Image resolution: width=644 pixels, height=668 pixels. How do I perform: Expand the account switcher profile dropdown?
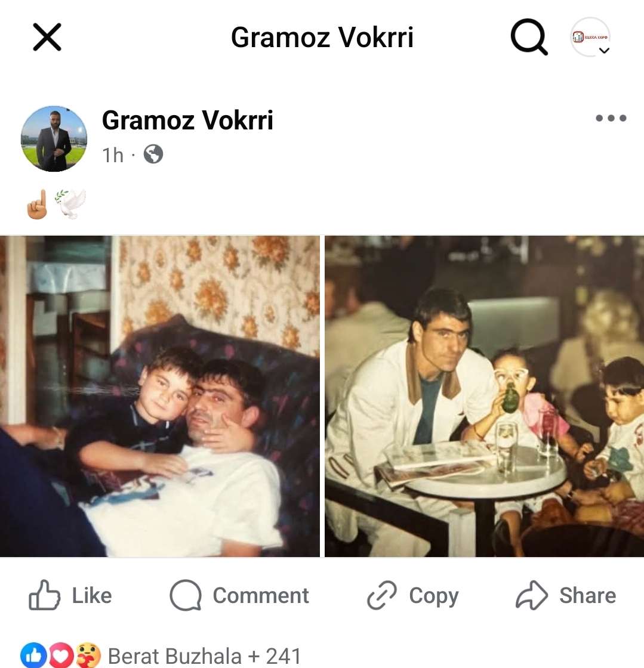[x=590, y=37]
